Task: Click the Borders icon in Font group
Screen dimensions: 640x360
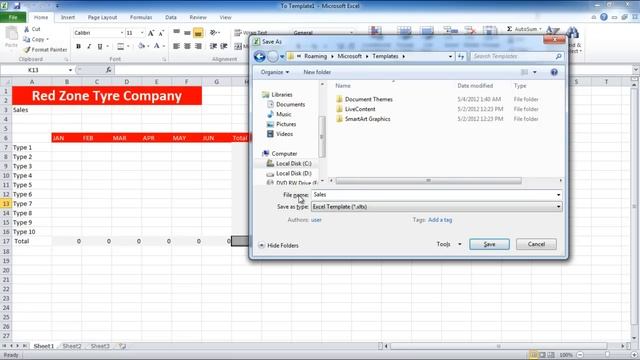Action: coord(120,47)
